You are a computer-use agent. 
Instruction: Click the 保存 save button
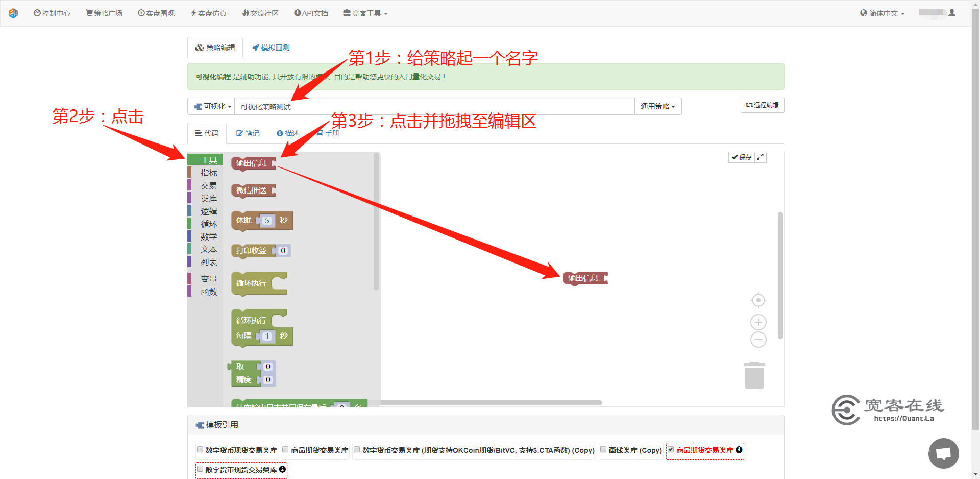(741, 157)
